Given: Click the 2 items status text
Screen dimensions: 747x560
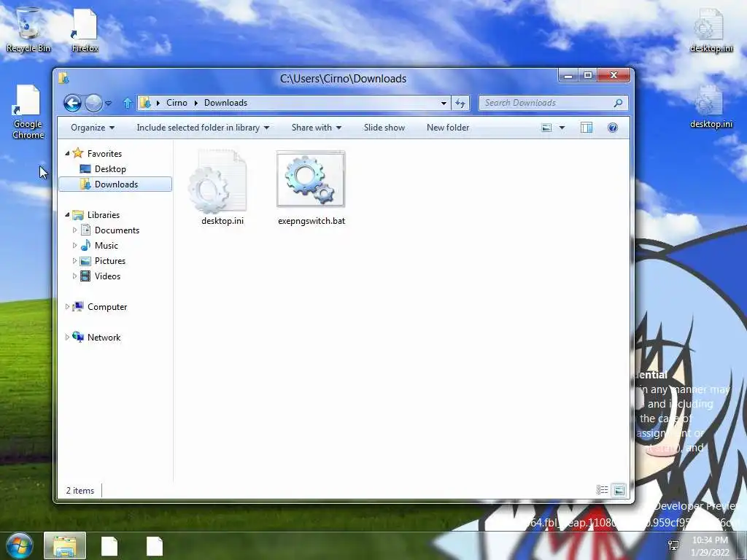Looking at the screenshot, I should 80,491.
